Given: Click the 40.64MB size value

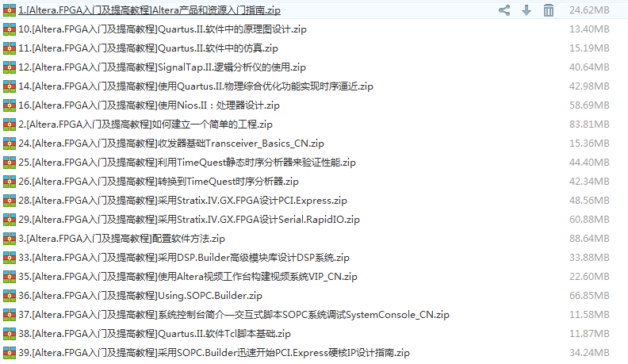Looking at the screenshot, I should [x=589, y=67].
